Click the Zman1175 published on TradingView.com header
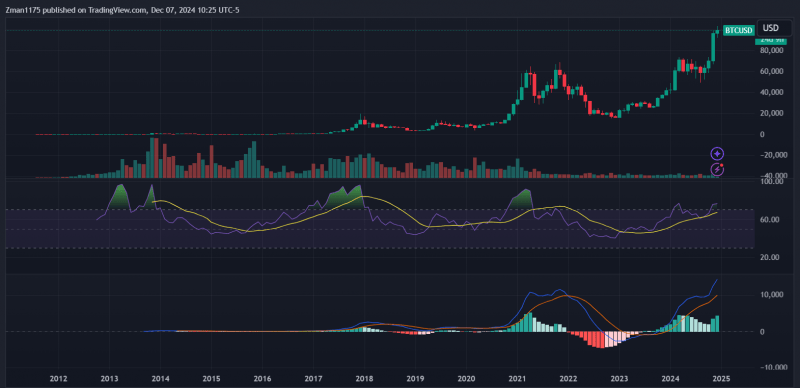The width and height of the screenshot is (800, 388). [123, 10]
